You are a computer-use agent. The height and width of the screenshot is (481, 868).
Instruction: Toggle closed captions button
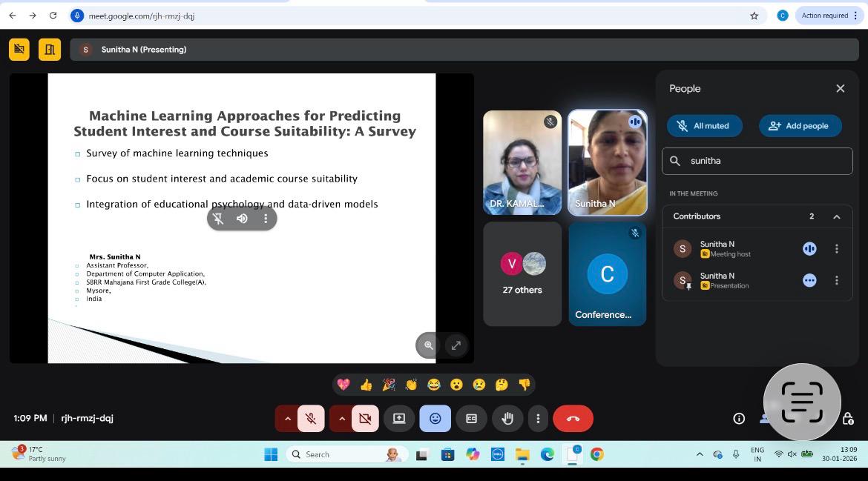[x=471, y=419]
